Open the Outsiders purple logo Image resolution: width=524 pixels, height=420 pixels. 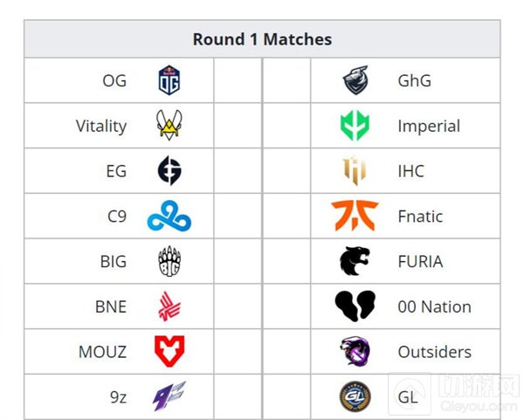pos(355,352)
